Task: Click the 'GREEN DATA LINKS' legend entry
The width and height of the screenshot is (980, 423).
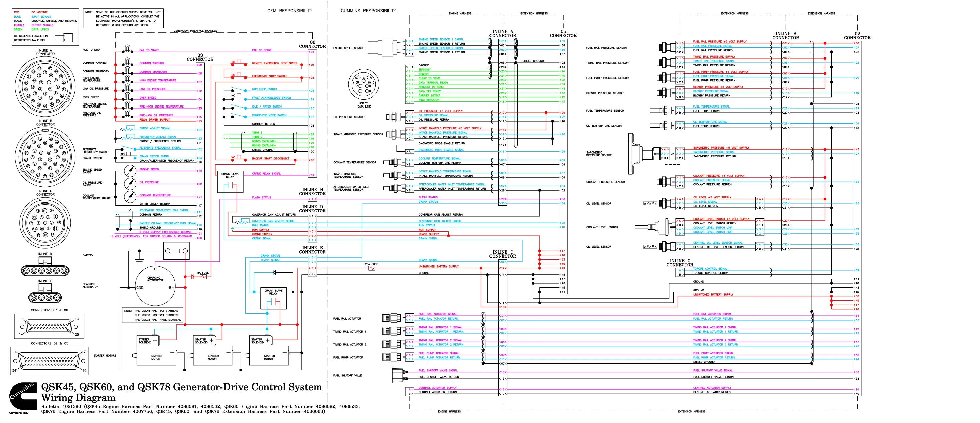Action: [32, 30]
